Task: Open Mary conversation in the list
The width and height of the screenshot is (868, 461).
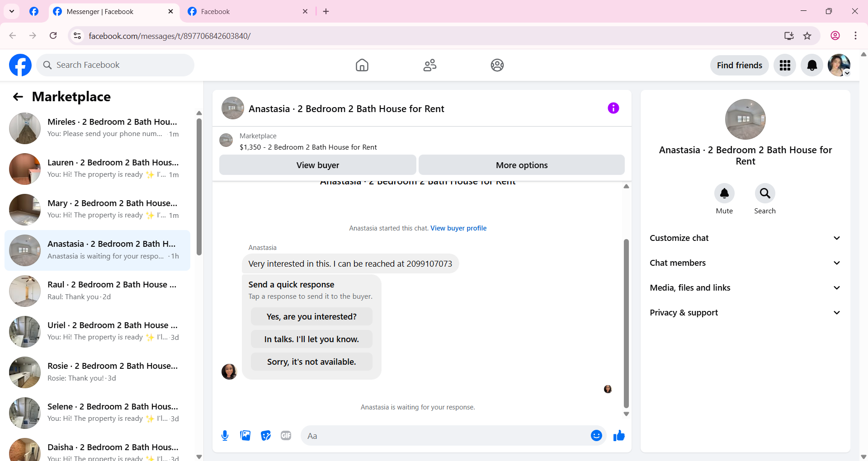Action: pyautogui.click(x=97, y=210)
